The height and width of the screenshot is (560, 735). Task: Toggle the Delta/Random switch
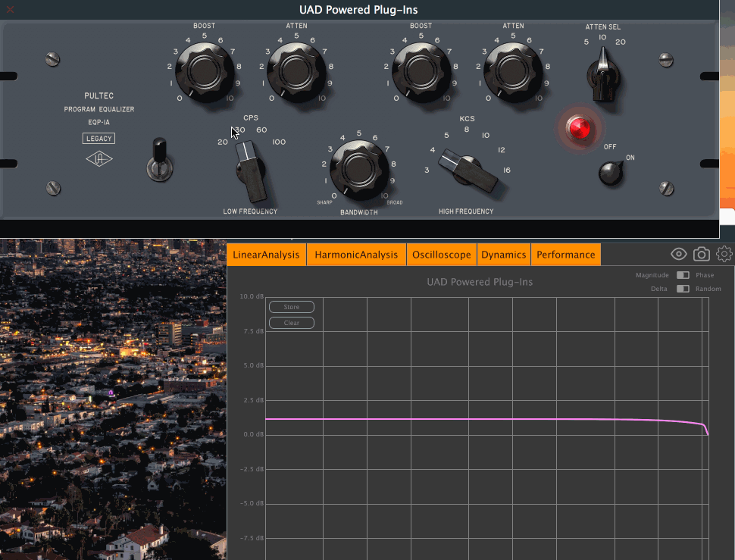683,289
